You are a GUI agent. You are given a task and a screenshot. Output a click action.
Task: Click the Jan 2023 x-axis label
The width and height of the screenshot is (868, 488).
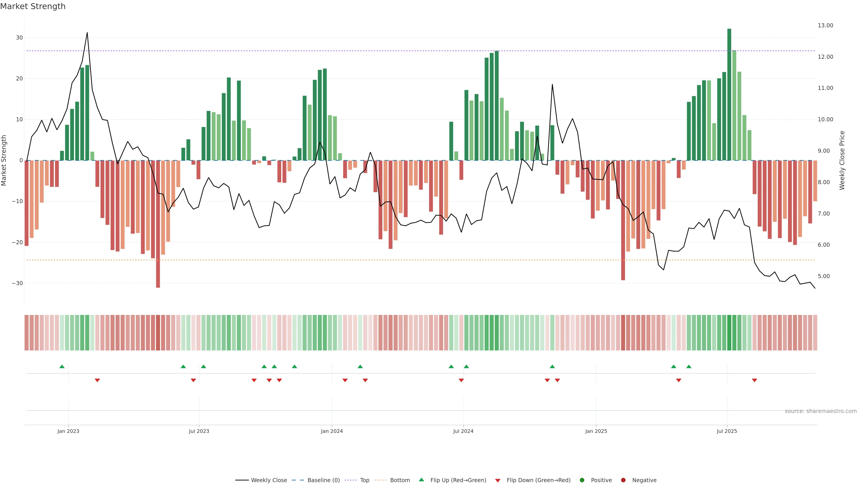tap(68, 431)
